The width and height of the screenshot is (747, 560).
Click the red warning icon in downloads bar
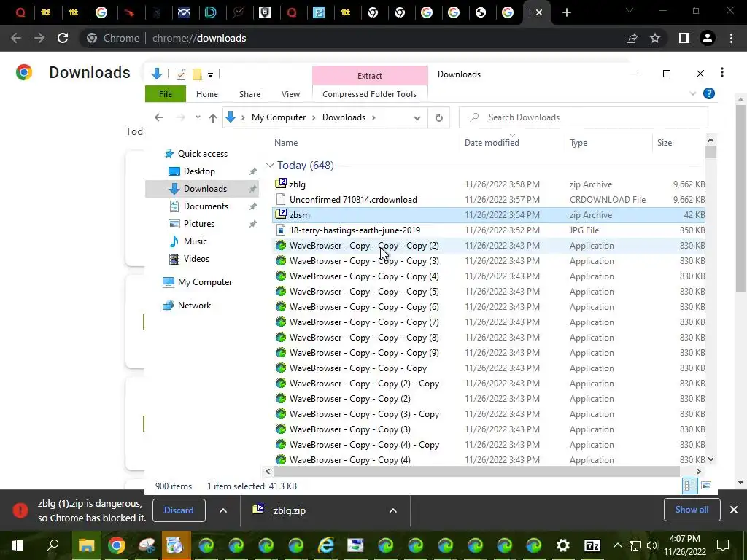(20, 510)
